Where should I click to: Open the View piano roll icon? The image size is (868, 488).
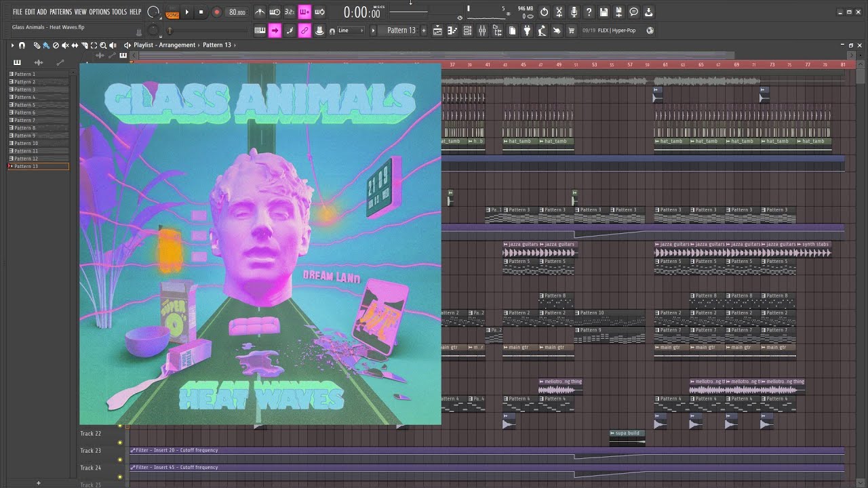(x=452, y=30)
